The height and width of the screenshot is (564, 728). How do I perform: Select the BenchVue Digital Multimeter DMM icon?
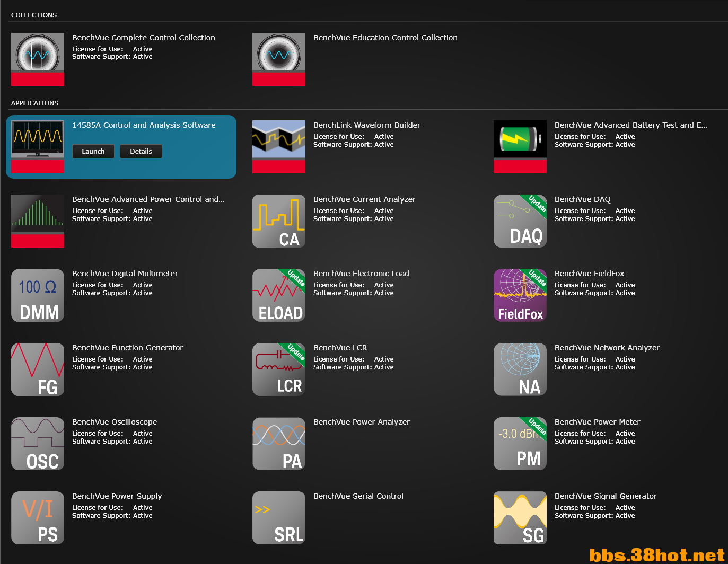[x=38, y=295]
